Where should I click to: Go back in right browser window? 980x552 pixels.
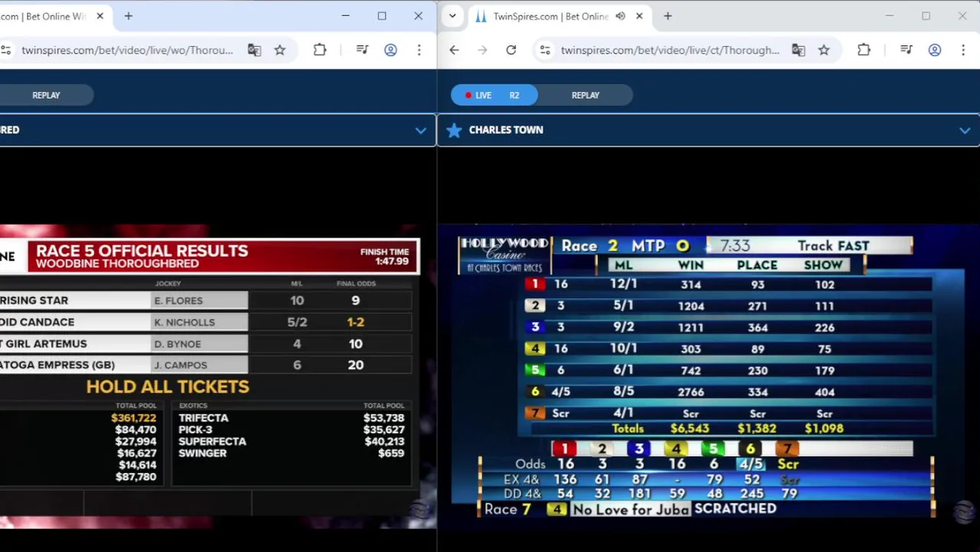click(x=454, y=50)
